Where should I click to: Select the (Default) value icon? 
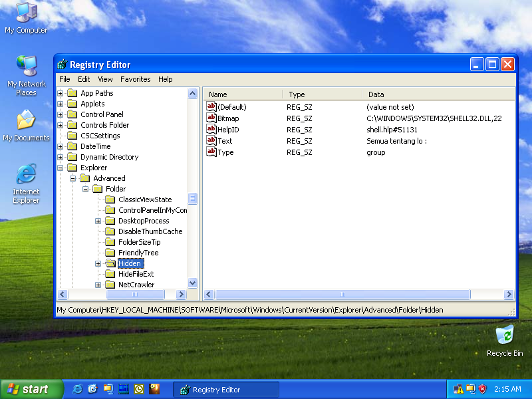pos(211,107)
